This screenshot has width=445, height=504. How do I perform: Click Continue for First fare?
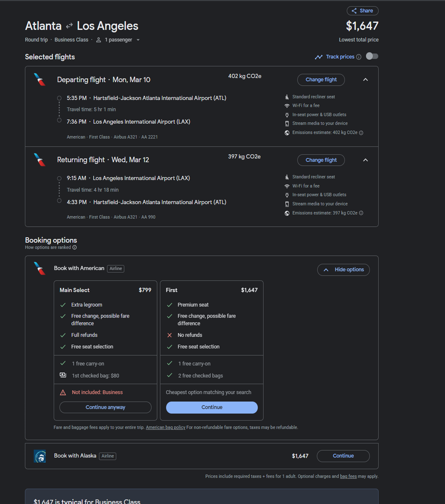click(x=212, y=407)
